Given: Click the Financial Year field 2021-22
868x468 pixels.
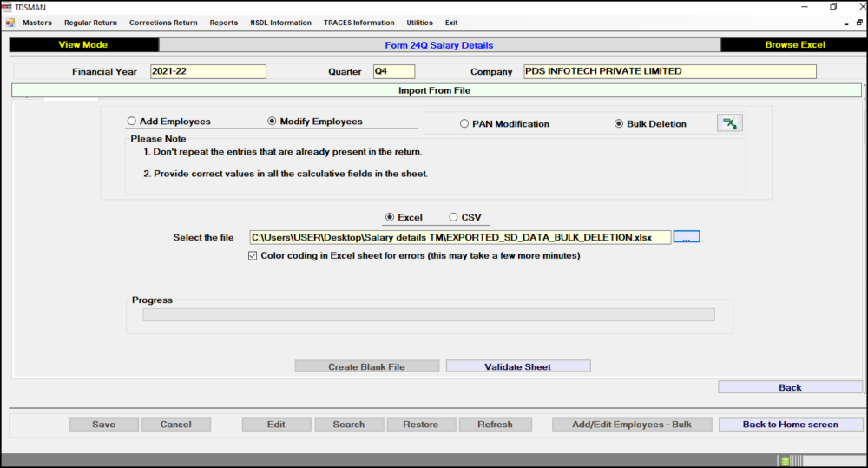Looking at the screenshot, I should [208, 71].
